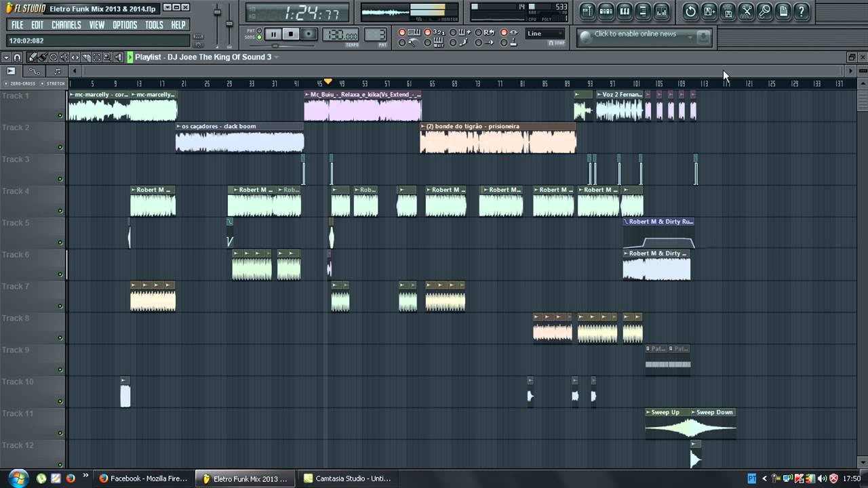Open the piano roll view
868x488 pixels.
[x=625, y=11]
